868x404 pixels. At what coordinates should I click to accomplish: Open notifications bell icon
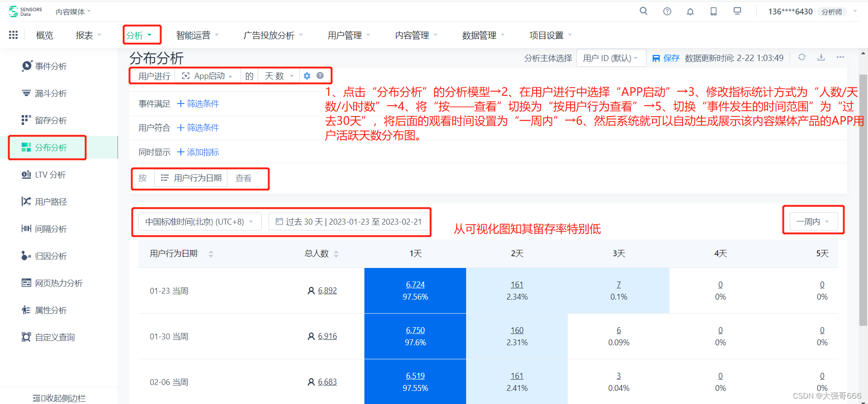click(x=690, y=11)
